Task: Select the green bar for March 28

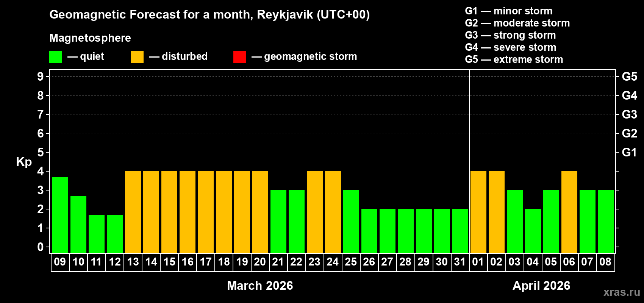Action: click(406, 231)
